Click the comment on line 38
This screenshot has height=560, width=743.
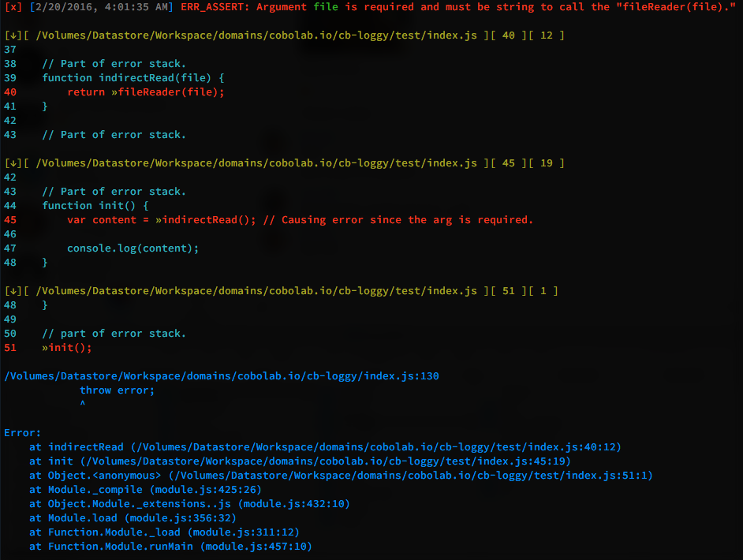tap(114, 64)
